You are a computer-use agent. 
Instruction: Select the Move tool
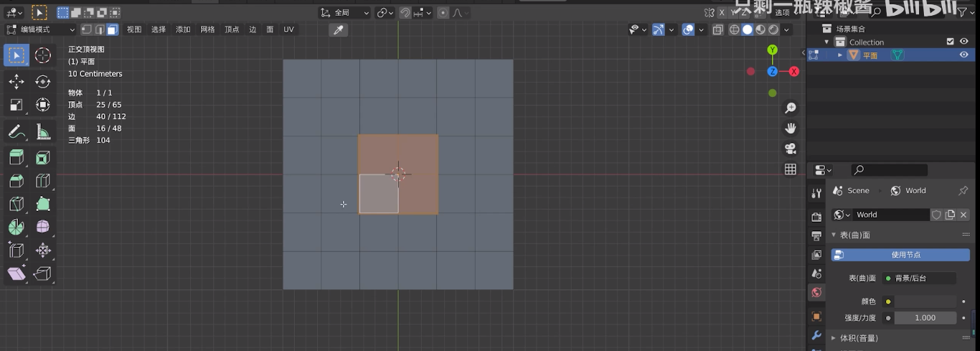click(x=17, y=82)
